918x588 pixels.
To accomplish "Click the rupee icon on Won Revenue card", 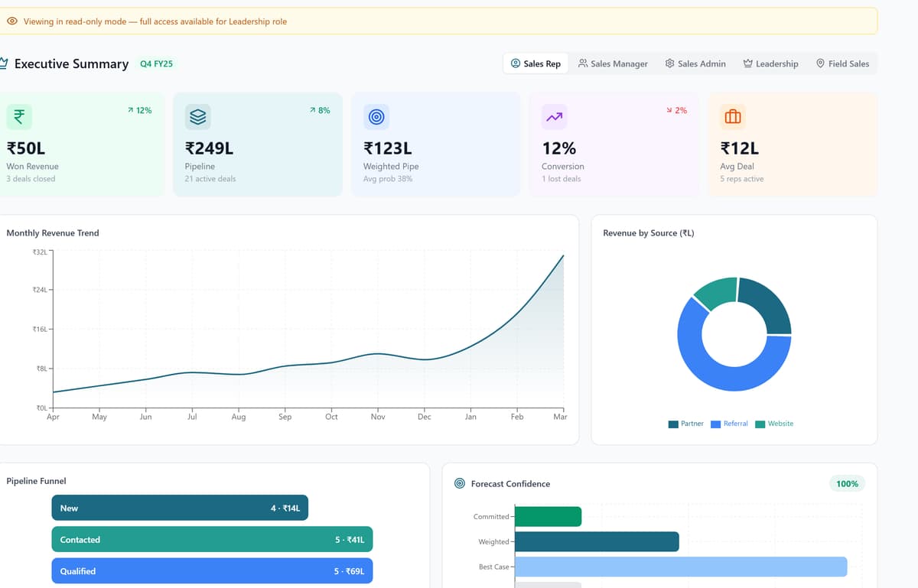I will (x=19, y=117).
